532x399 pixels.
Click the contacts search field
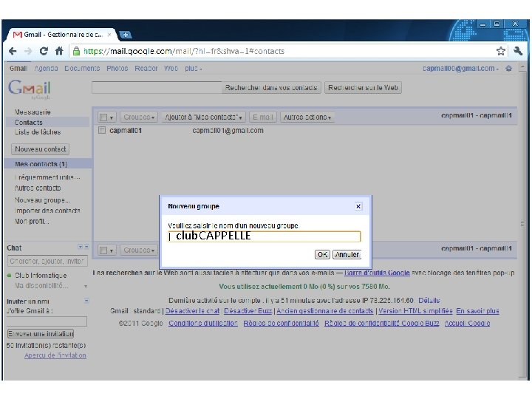(157, 88)
